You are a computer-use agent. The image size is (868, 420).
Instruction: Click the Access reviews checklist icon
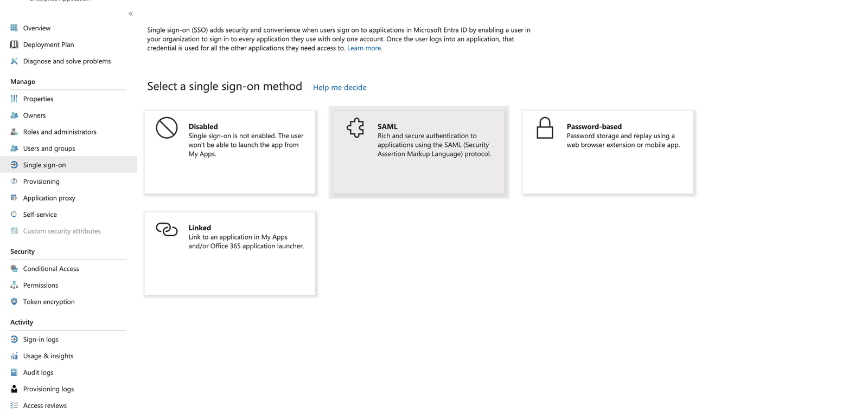click(x=14, y=405)
